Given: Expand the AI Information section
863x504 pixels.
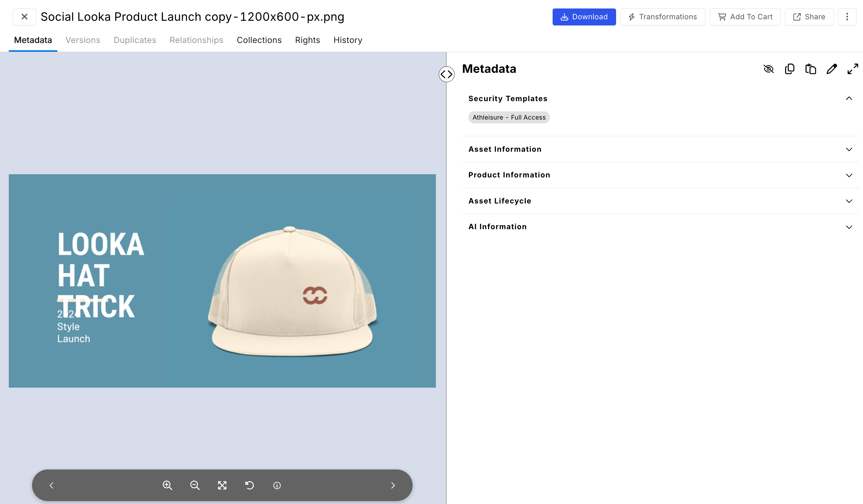Looking at the screenshot, I should tap(849, 227).
